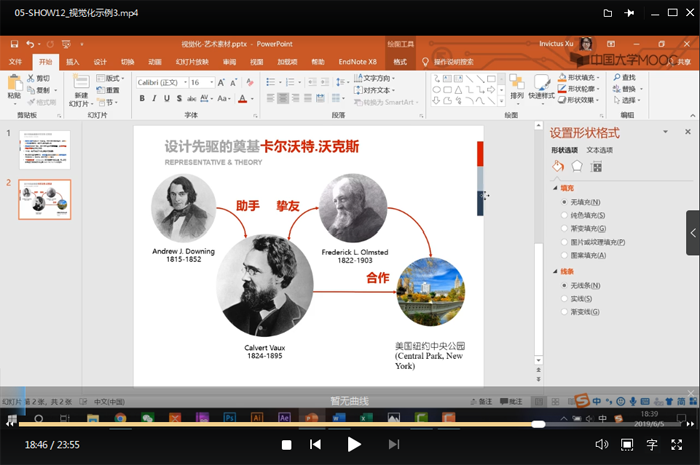Select the 纯色填充 (solid fill) radio option
Viewport: 700px width, 465px height.
click(x=564, y=215)
